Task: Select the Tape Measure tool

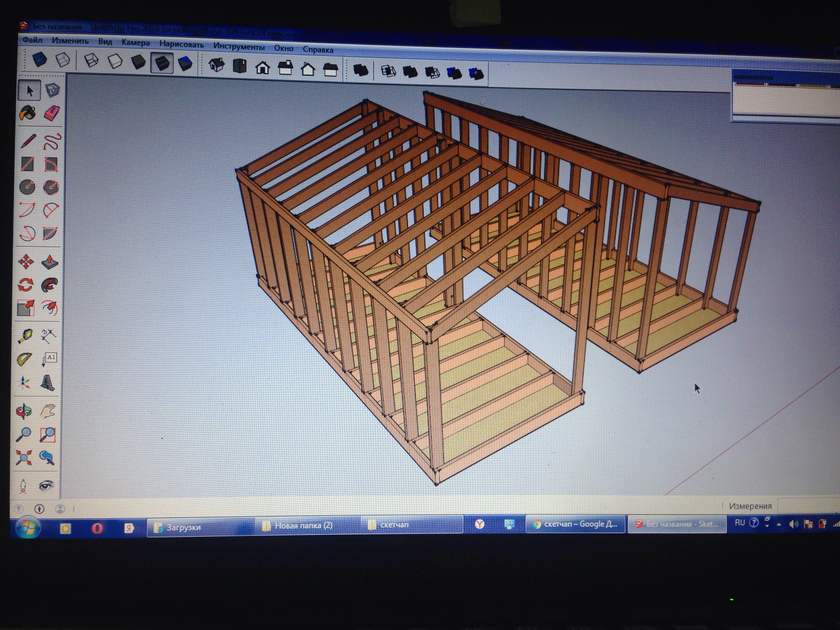Action: 25,336
